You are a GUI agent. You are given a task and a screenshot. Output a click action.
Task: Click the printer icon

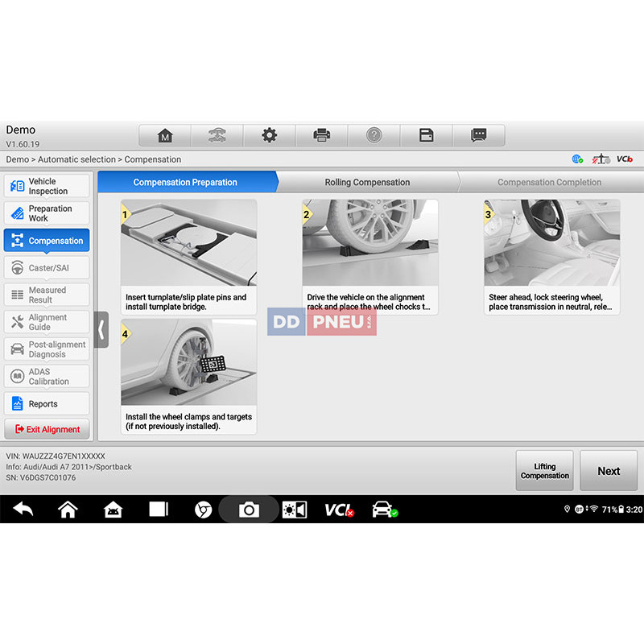tap(322, 135)
